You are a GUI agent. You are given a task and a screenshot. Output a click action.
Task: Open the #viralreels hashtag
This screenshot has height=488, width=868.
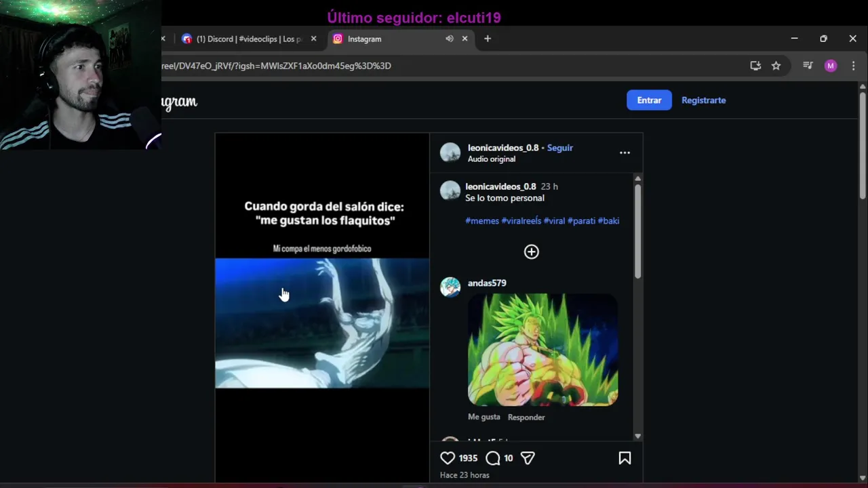[521, 221]
